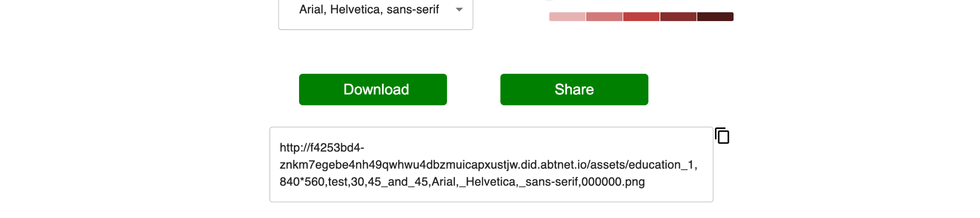
Task: Click the white 'Download' label text
Action: pyautogui.click(x=376, y=90)
